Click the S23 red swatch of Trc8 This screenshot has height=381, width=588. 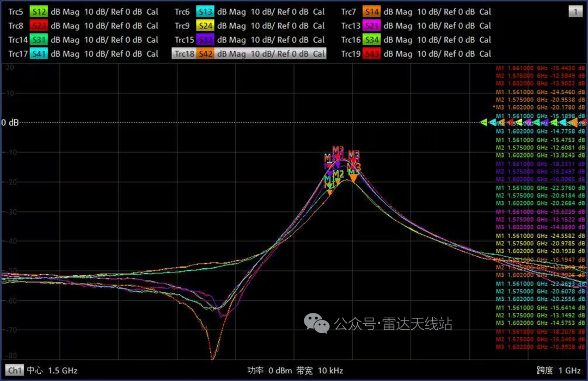click(x=39, y=26)
